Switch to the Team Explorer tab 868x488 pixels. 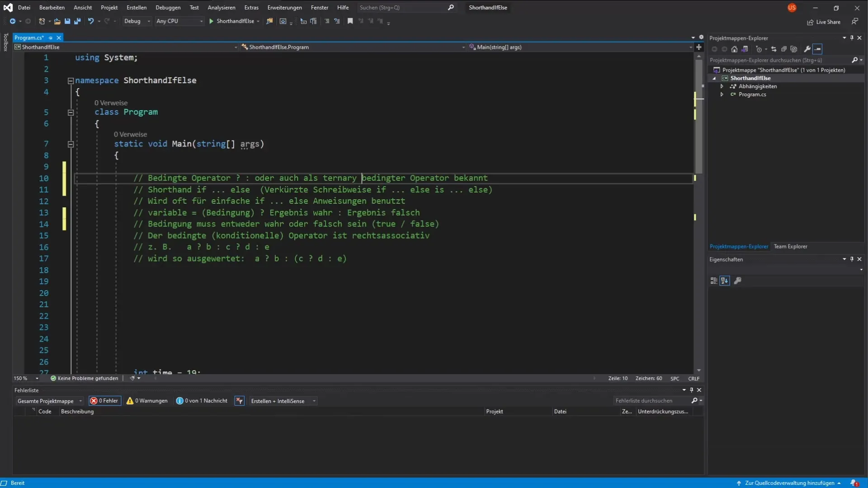point(790,246)
